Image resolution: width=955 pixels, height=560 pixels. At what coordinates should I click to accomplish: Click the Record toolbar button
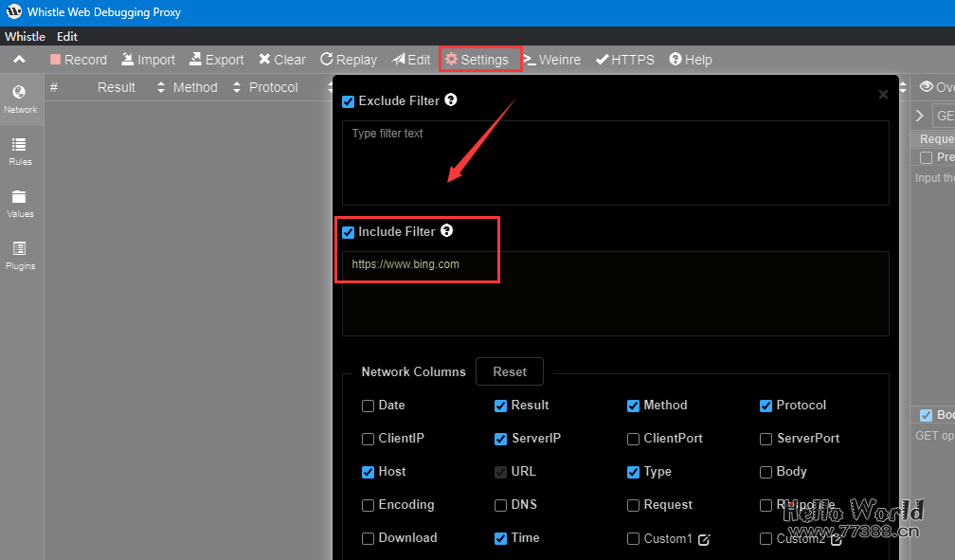click(79, 60)
